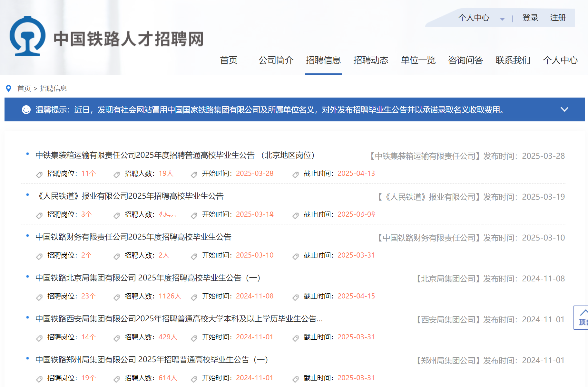The height and width of the screenshot is (387, 588).
Task: Click the 登录 link
Action: [530, 18]
